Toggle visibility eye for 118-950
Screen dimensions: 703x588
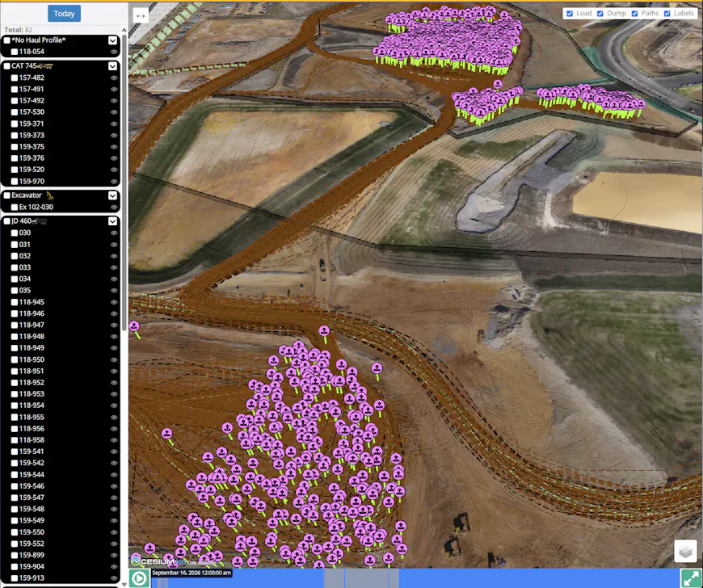click(x=114, y=359)
